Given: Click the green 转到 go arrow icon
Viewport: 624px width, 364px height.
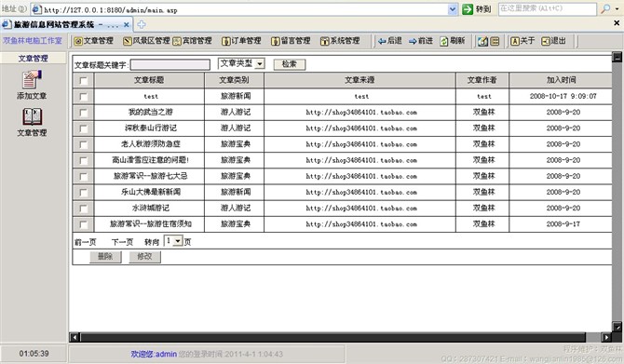Looking at the screenshot, I should tap(468, 9).
